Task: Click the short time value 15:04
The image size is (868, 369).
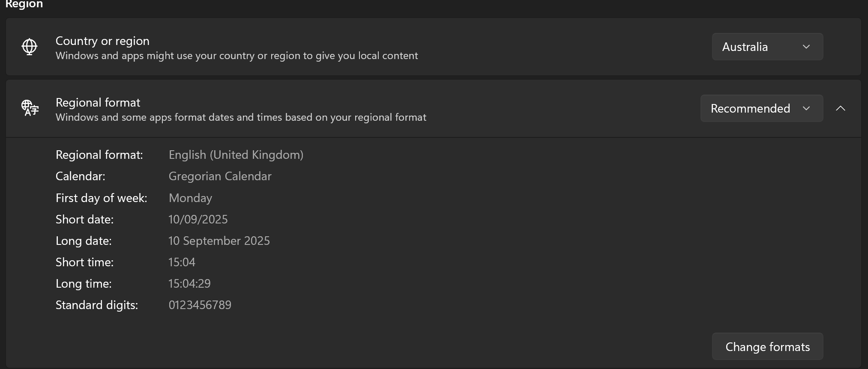Action: tap(182, 262)
